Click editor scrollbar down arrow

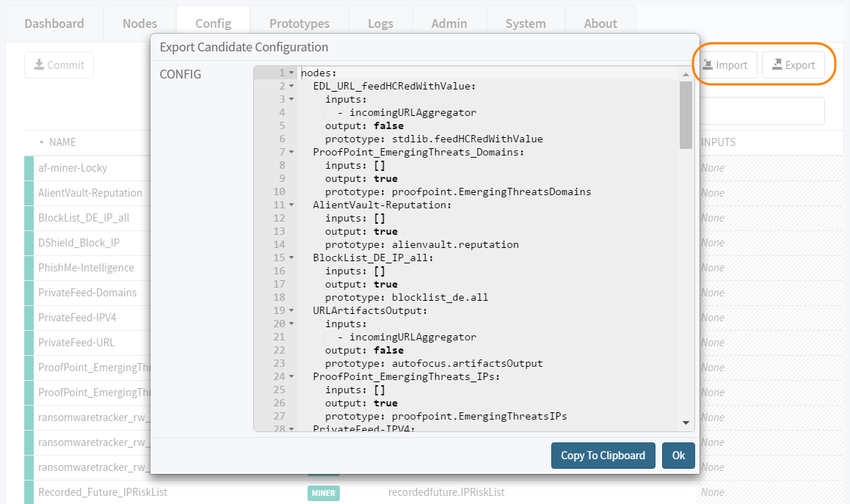click(x=686, y=423)
